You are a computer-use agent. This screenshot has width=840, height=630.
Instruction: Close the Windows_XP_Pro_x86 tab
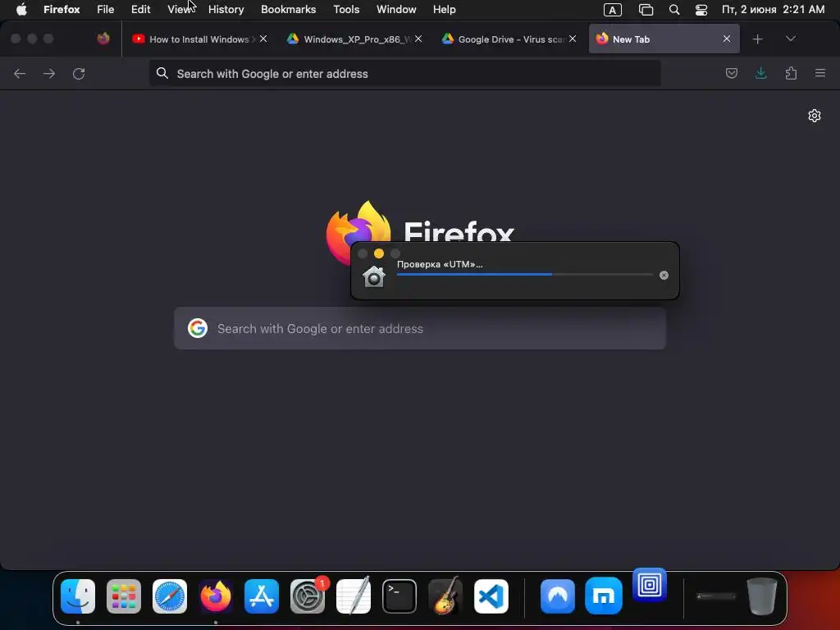pyautogui.click(x=418, y=39)
